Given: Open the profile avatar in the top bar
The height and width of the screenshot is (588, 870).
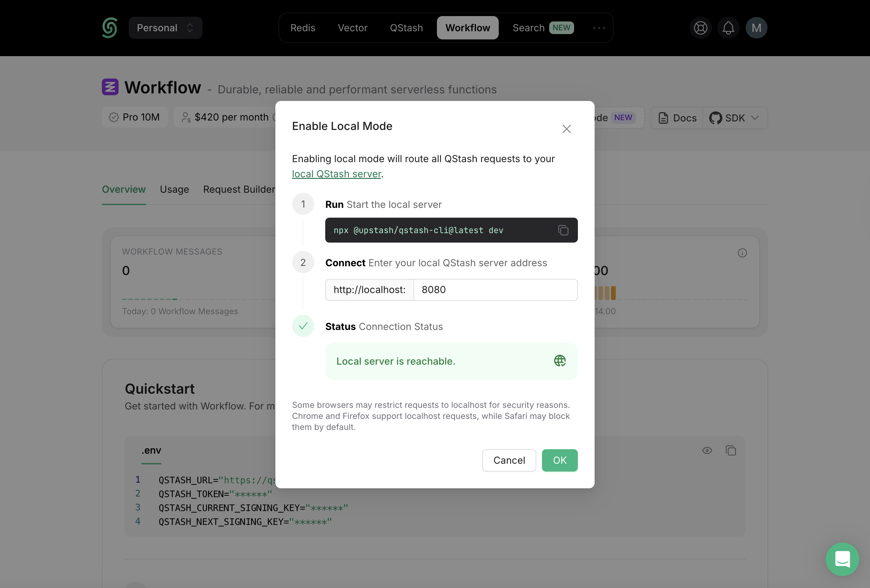Looking at the screenshot, I should 756,27.
